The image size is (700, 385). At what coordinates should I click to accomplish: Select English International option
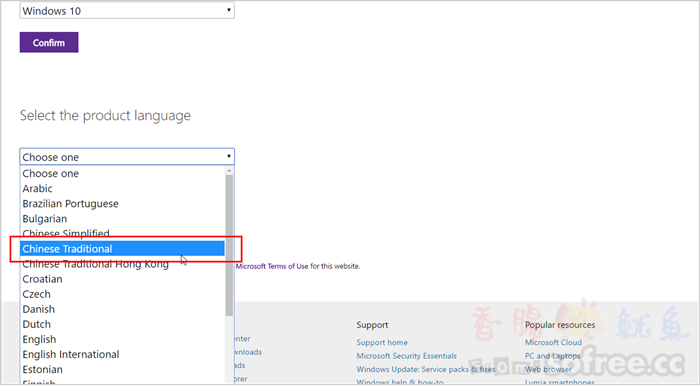[x=123, y=355]
